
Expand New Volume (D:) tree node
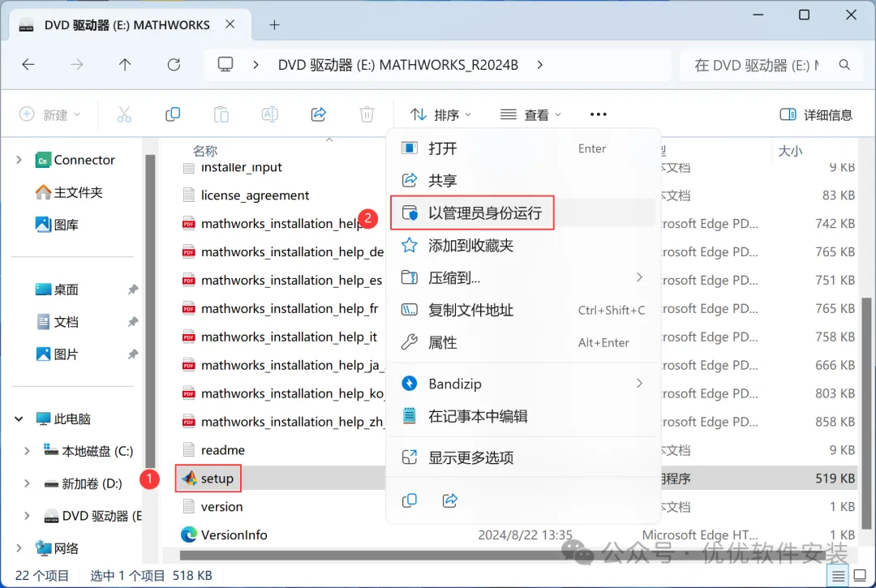(26, 483)
